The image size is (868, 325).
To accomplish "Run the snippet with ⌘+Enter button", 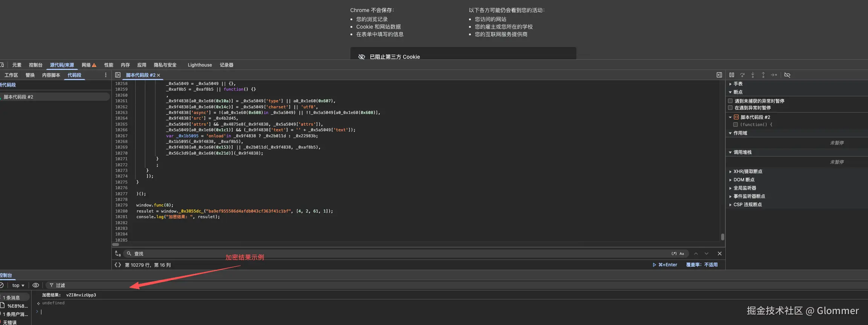I will point(665,265).
